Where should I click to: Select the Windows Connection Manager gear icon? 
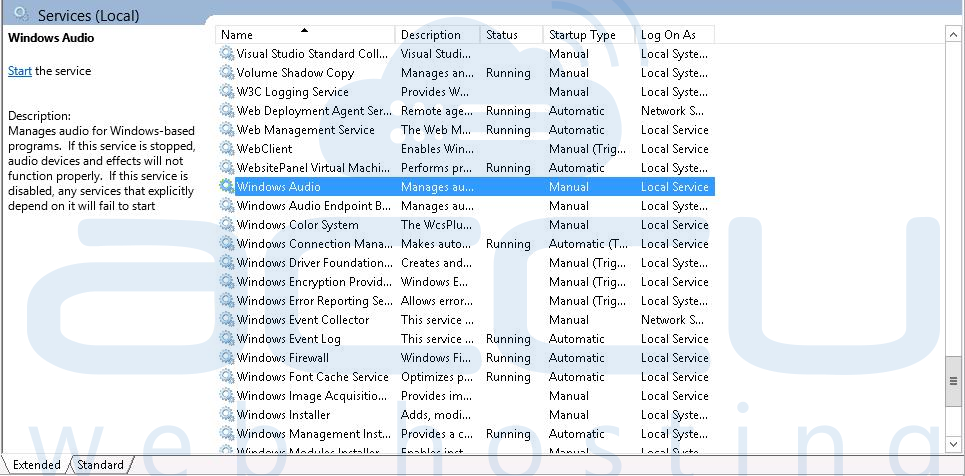click(226, 244)
